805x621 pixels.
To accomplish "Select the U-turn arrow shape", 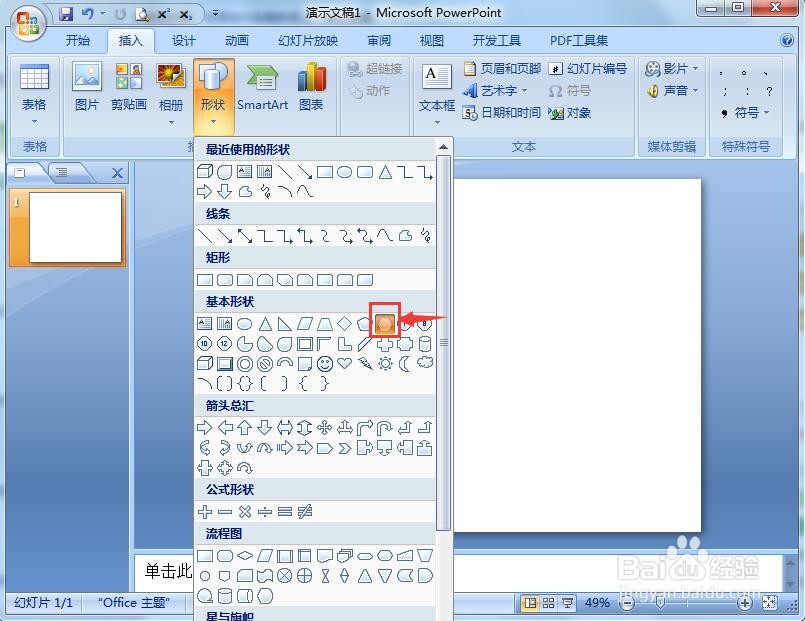I will click(385, 427).
